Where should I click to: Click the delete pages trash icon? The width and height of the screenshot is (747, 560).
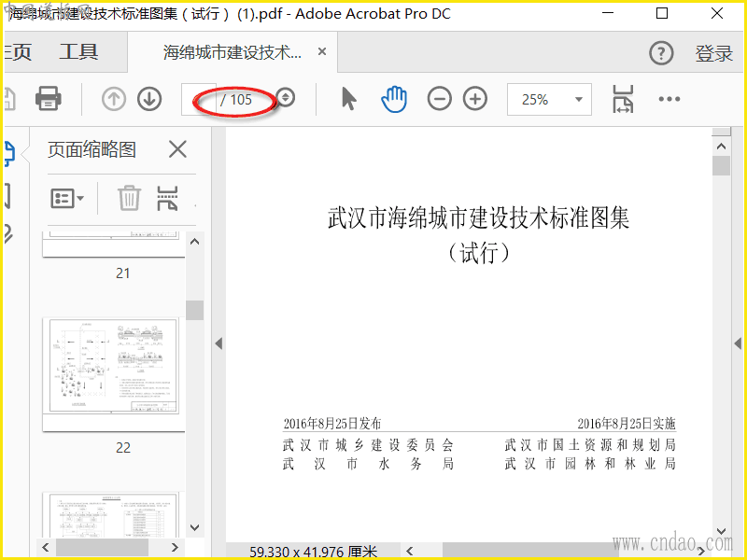click(129, 198)
